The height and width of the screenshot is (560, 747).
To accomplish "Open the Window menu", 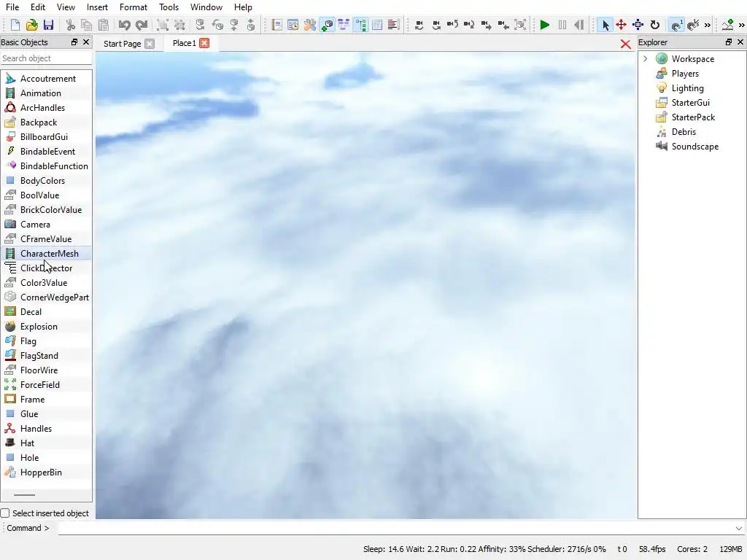I will [x=206, y=7].
